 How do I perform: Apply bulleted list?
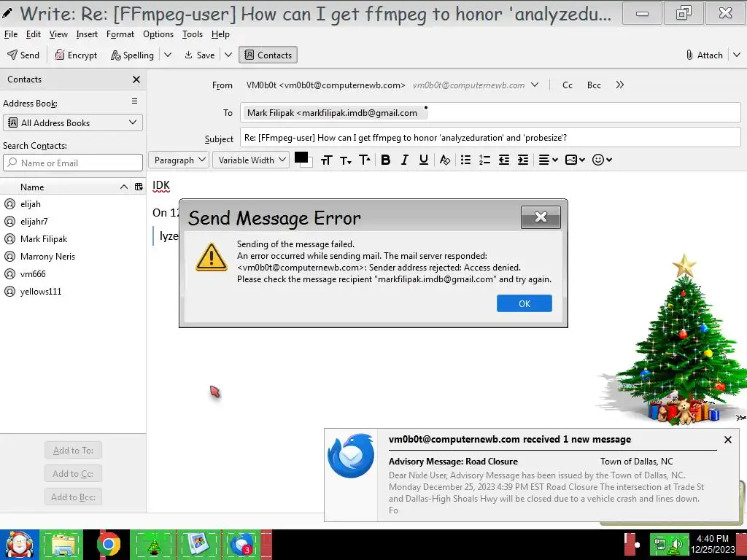[466, 160]
